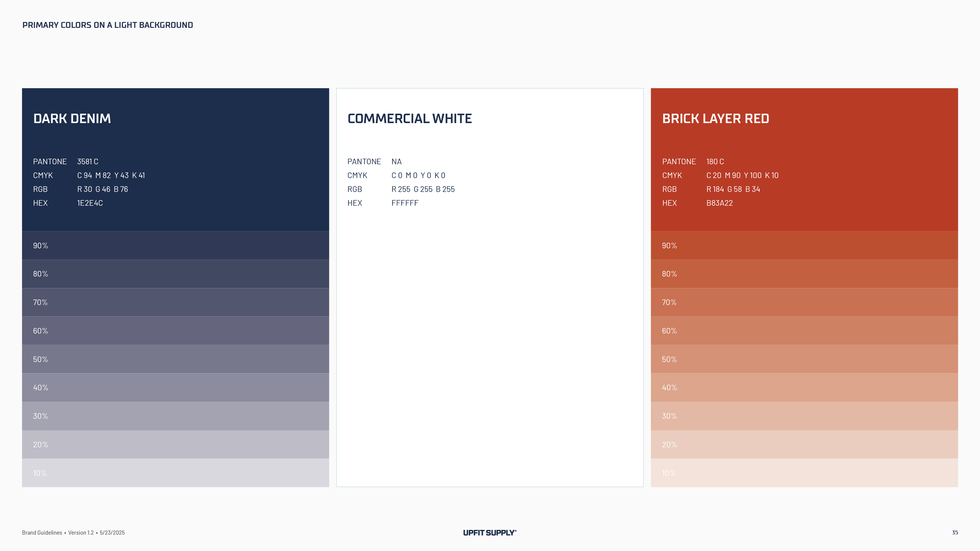Pick the Dark Denim 50% tint swatch
Screen dimensions: 980x551
point(175,359)
